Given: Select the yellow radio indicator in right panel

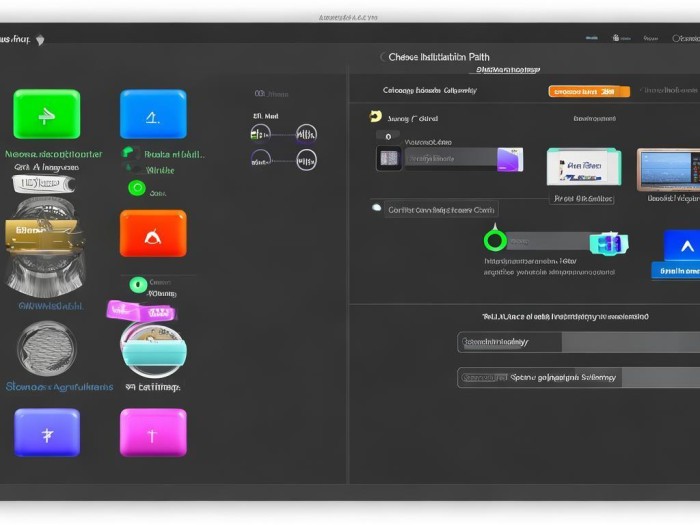Looking at the screenshot, I should point(376,117).
